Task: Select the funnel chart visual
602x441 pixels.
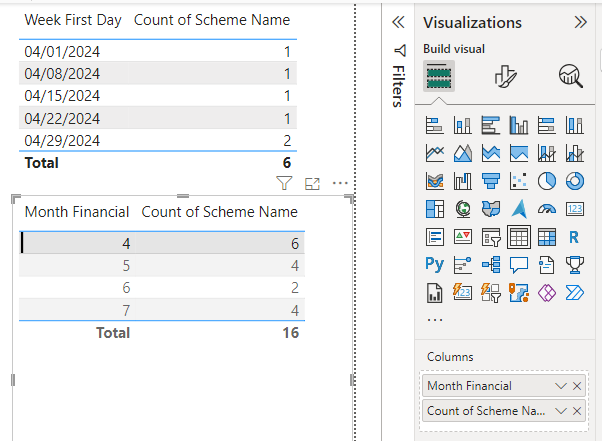Action: (x=491, y=181)
